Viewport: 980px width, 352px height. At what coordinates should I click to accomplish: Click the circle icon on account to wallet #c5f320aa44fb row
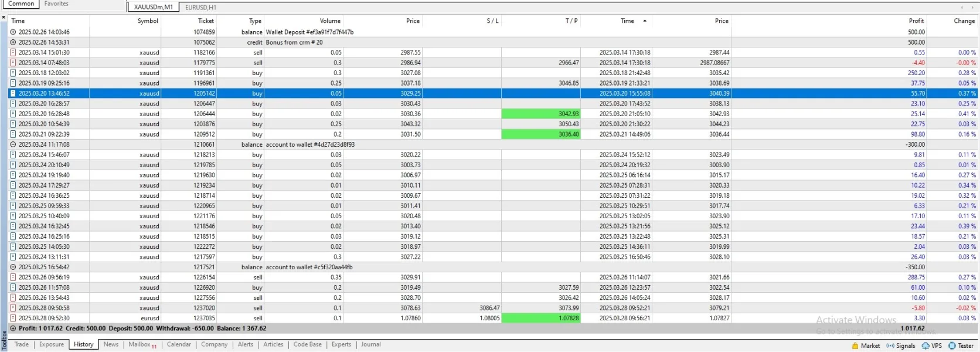tap(13, 267)
